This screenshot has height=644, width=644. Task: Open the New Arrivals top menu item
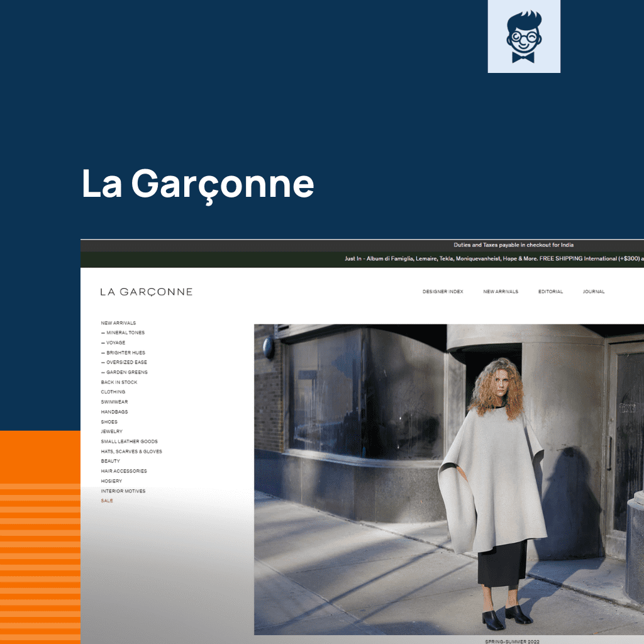pos(501,292)
